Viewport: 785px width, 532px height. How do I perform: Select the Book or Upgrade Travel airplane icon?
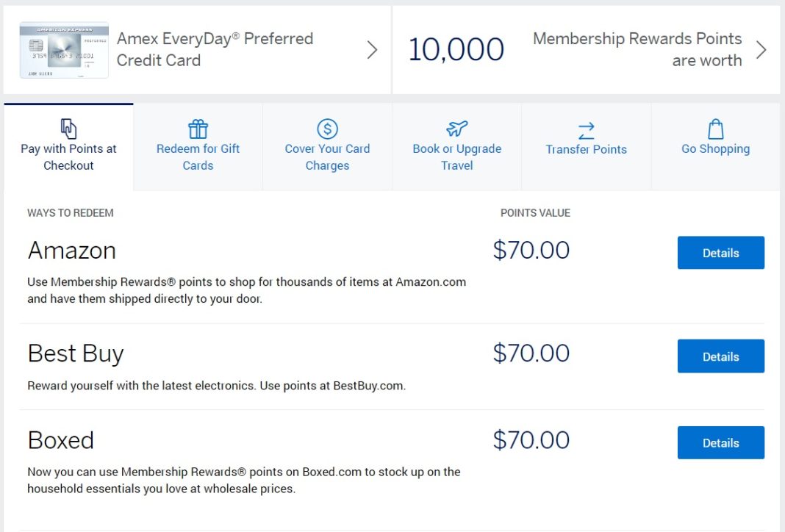click(456, 129)
